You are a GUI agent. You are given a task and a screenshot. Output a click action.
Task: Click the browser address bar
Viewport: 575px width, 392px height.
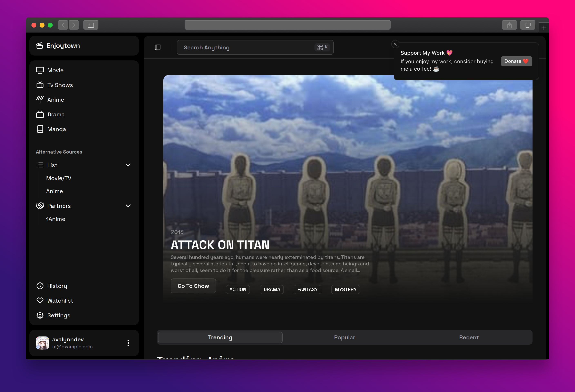[287, 25]
